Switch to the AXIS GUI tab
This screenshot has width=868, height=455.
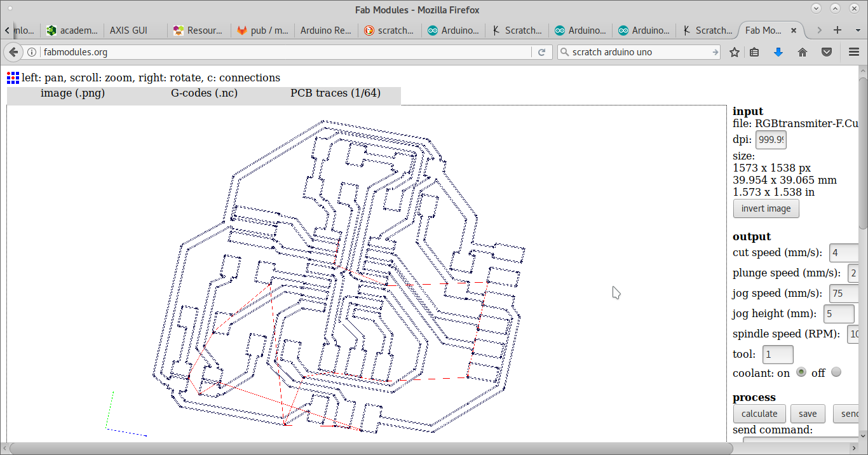(x=135, y=30)
